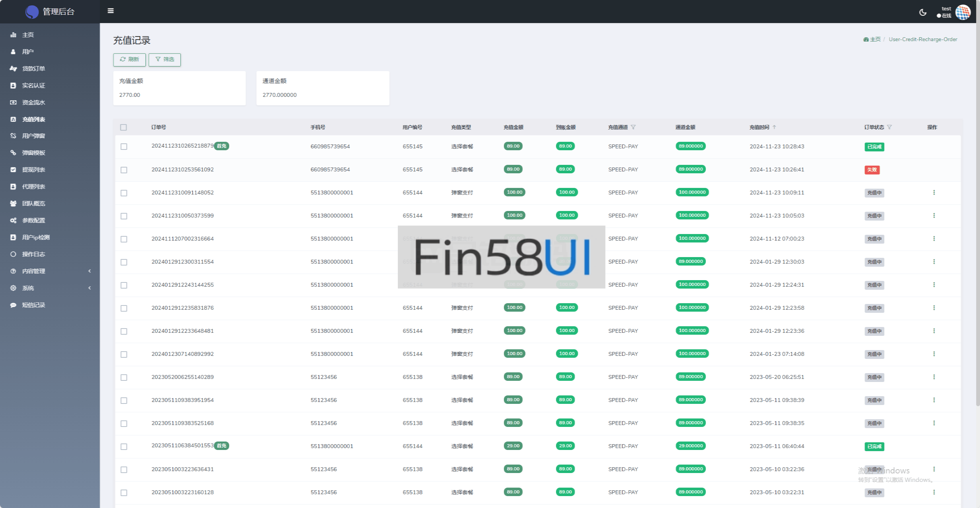Sort by 充值时间 arrow icon
This screenshot has height=508, width=980.
775,127
